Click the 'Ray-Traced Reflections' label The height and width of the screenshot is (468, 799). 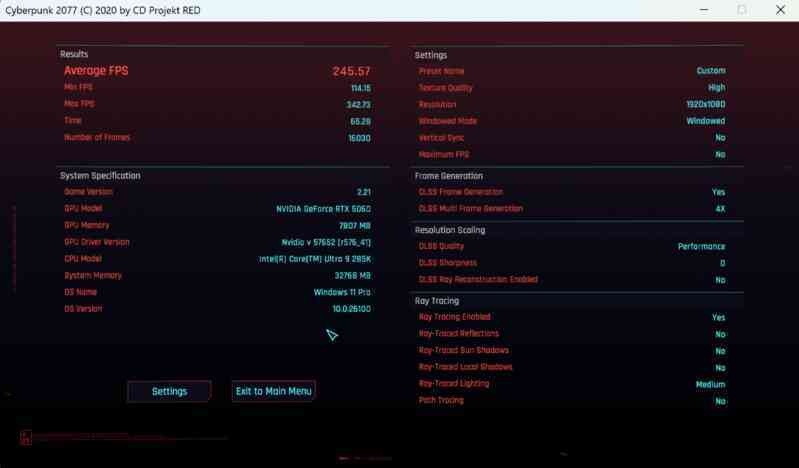point(459,333)
